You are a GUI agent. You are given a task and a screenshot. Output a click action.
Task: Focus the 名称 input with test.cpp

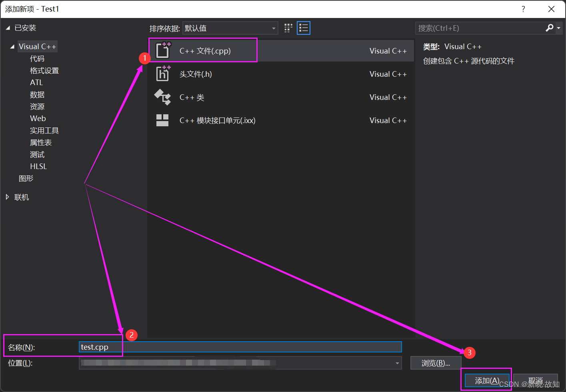(240, 347)
